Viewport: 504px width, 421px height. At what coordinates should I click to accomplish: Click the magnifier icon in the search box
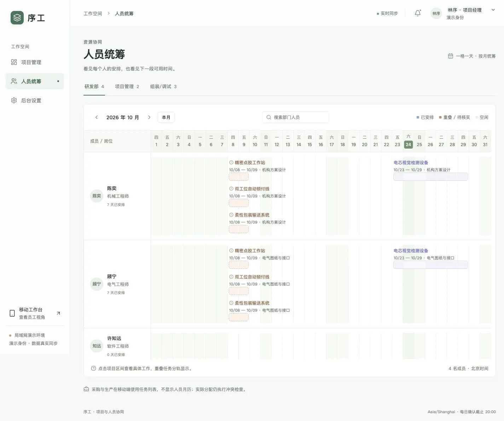(x=269, y=117)
